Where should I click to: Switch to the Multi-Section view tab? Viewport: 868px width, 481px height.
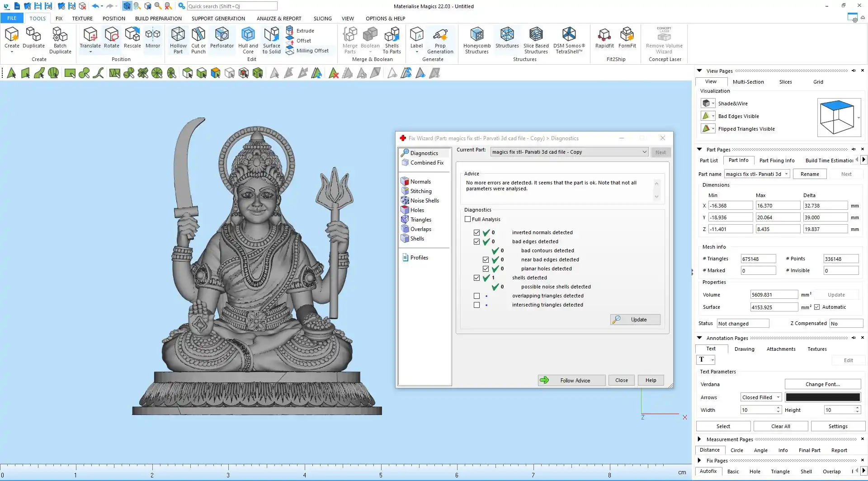[748, 82]
